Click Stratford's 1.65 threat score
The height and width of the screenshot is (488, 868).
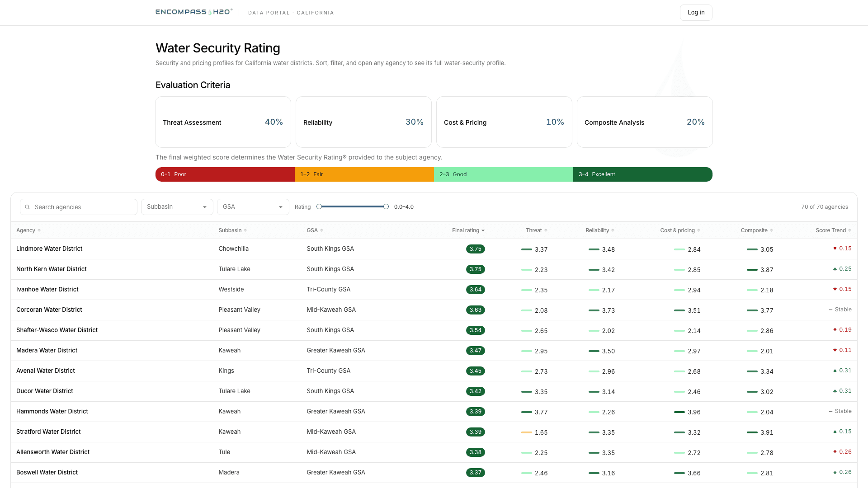click(541, 432)
